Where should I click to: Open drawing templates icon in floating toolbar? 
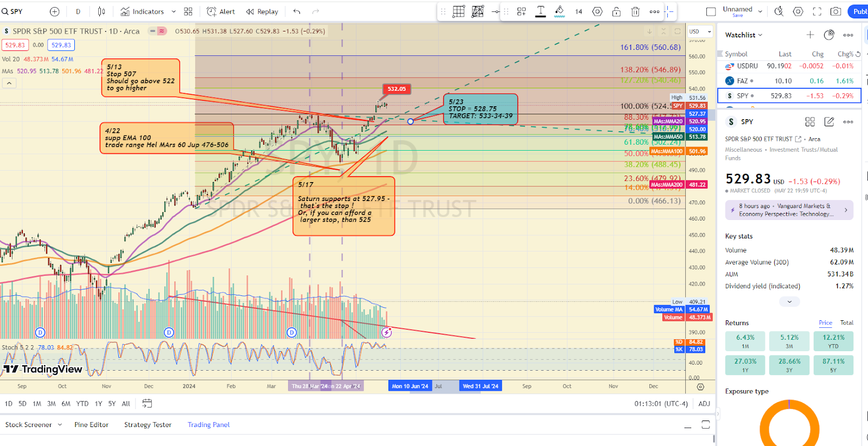pos(521,11)
